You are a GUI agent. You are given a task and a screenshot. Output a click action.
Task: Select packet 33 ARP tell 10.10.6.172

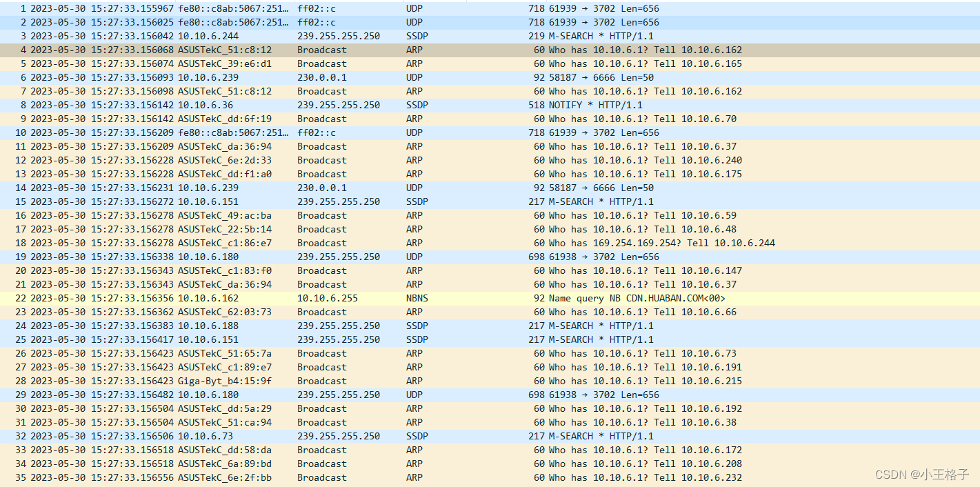point(490,450)
